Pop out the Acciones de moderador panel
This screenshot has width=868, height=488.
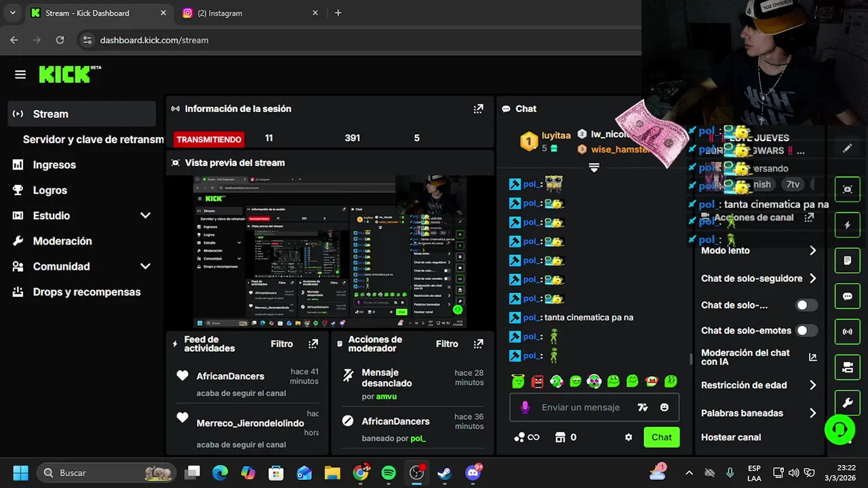(478, 344)
